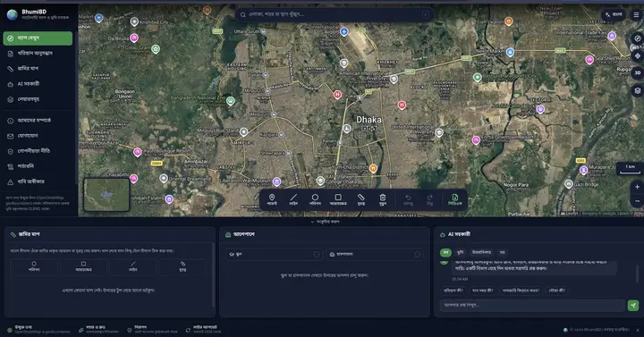
Task: Select the polygon tool in map toolbar
Action: pos(315,199)
